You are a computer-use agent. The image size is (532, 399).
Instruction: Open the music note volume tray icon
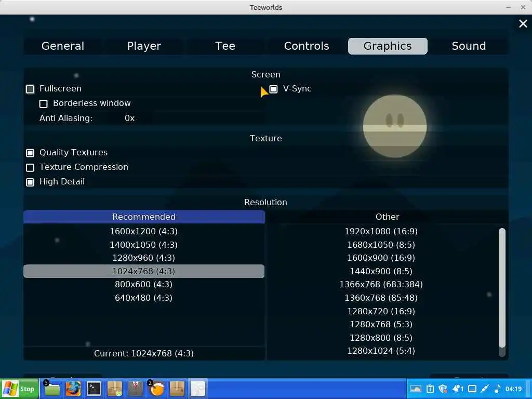click(497, 389)
